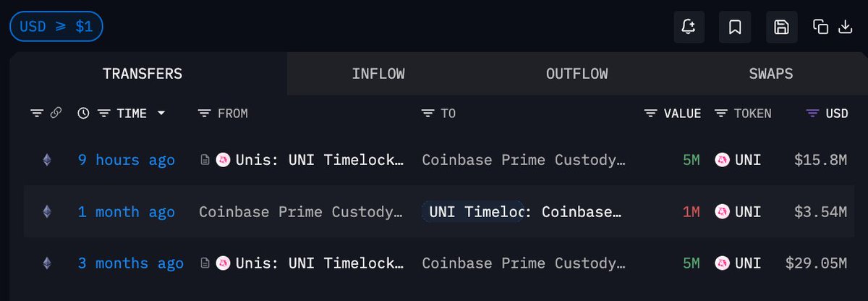Copy the transfers table data
This screenshot has width=868, height=301.
point(820,27)
